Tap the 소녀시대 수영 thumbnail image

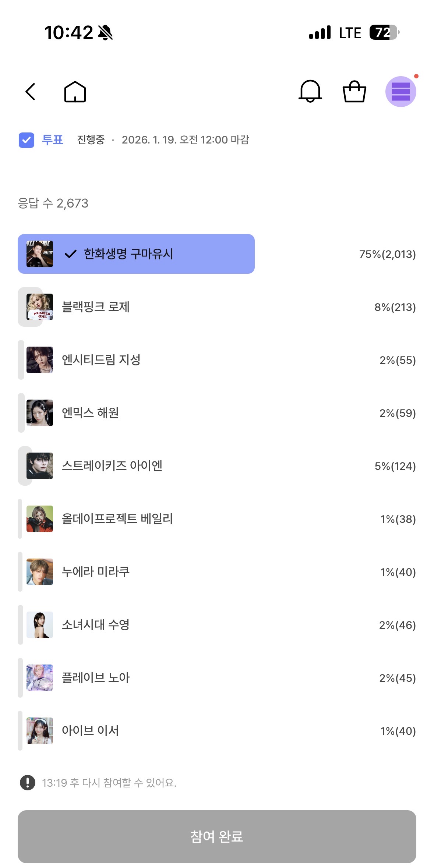pos(40,625)
